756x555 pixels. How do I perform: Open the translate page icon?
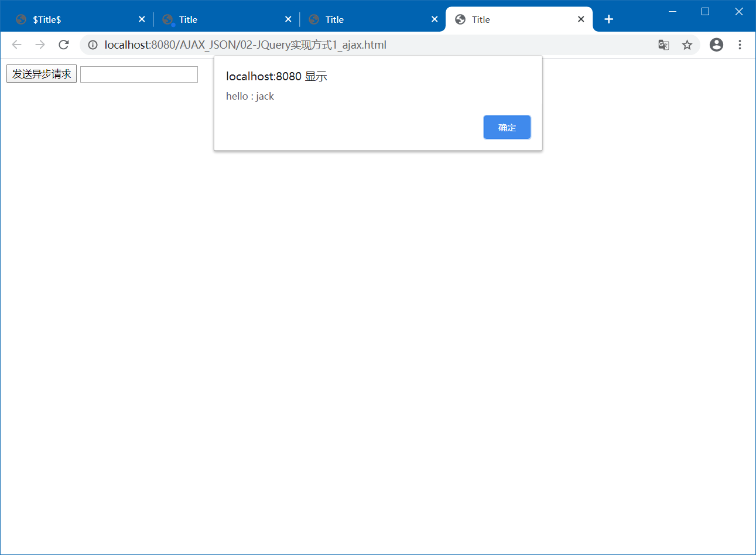coord(663,45)
